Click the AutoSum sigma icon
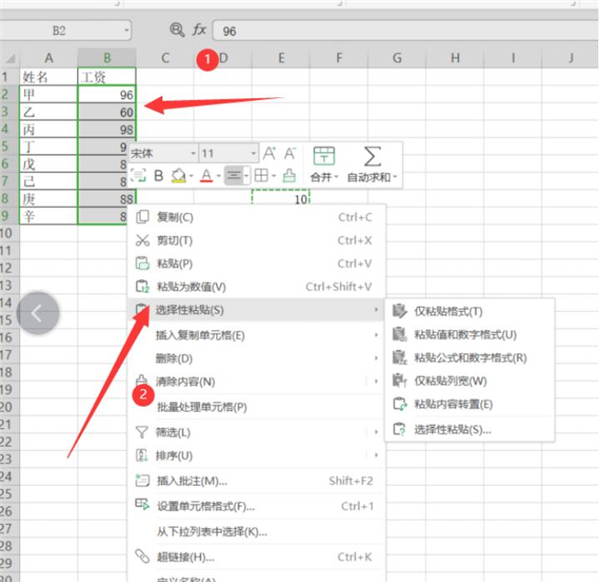 372,156
